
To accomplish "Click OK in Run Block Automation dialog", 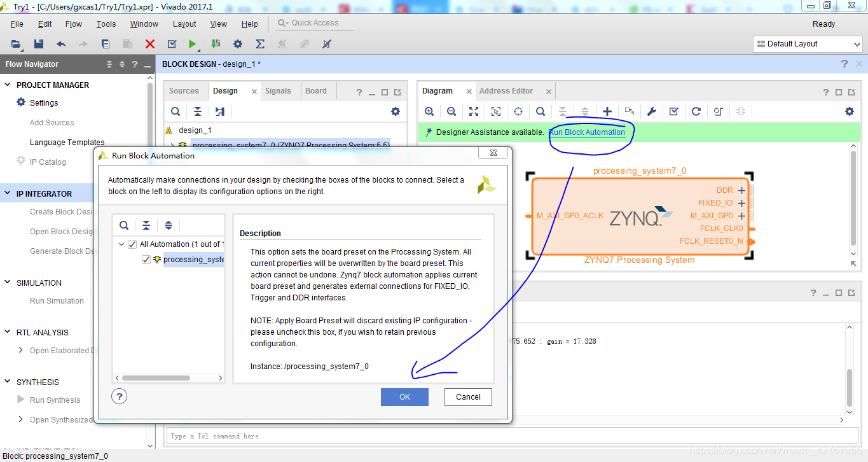I will pyautogui.click(x=404, y=397).
